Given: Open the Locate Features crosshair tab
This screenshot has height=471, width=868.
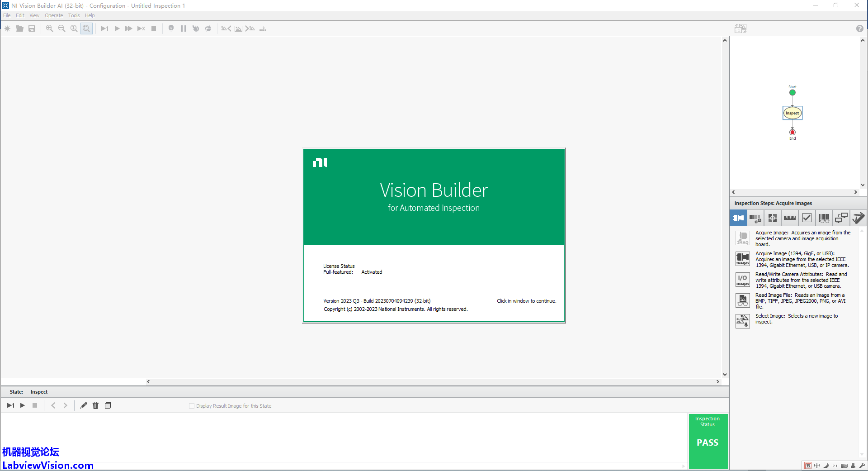Looking at the screenshot, I should pos(773,218).
